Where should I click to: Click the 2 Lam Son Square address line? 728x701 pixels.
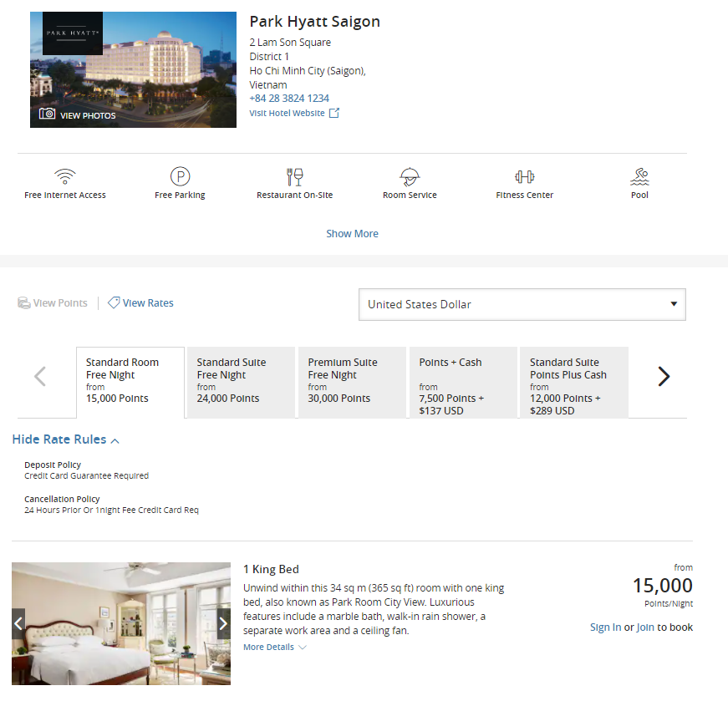pos(290,43)
